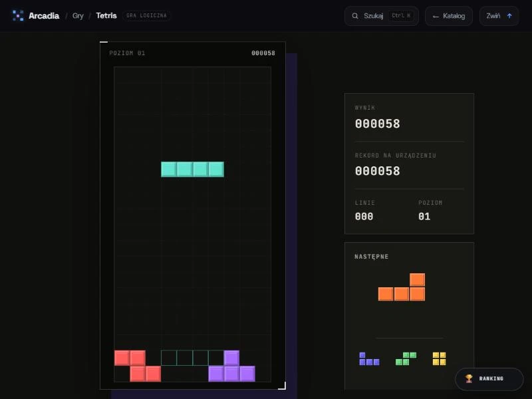Open the Ranking leaderboard button
The image size is (532, 399).
[489, 378]
